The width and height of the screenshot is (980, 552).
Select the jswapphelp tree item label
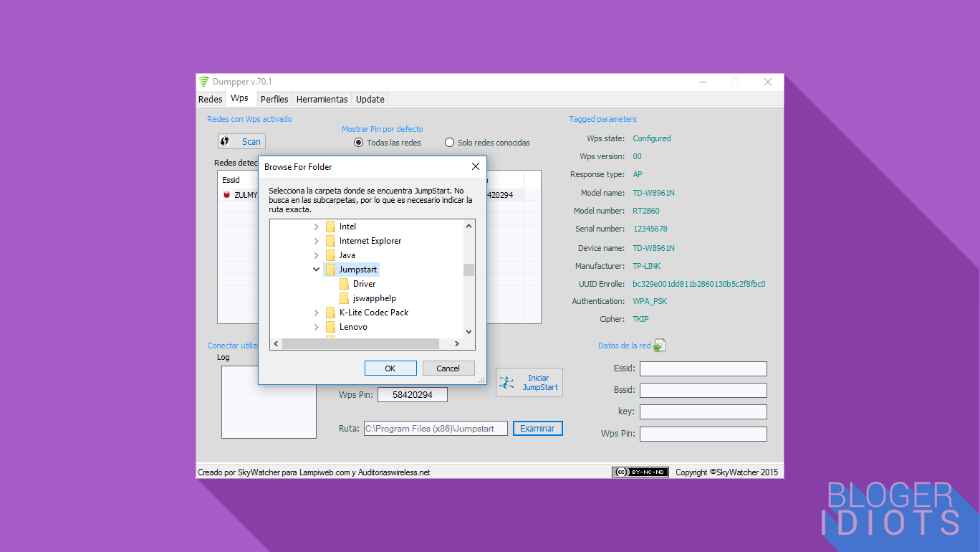(x=375, y=298)
